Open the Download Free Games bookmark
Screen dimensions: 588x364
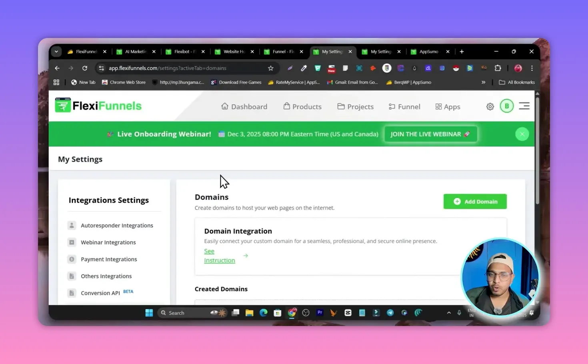pyautogui.click(x=236, y=82)
